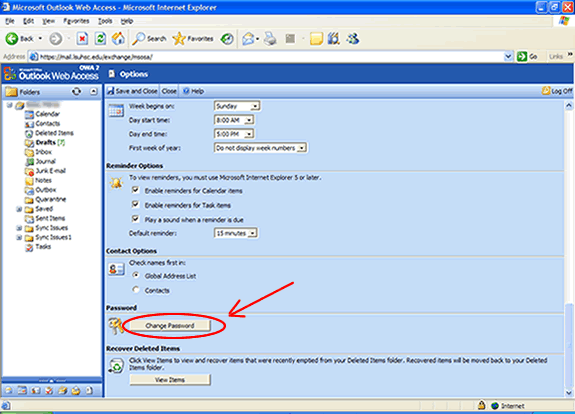The height and width of the screenshot is (414, 575).
Task: Open the Tools menu
Action: (x=105, y=21)
